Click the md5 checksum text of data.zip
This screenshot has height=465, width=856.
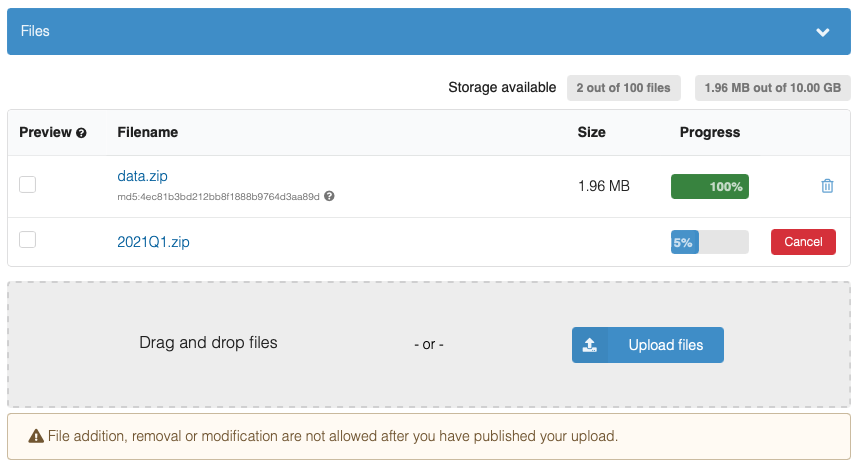click(218, 197)
